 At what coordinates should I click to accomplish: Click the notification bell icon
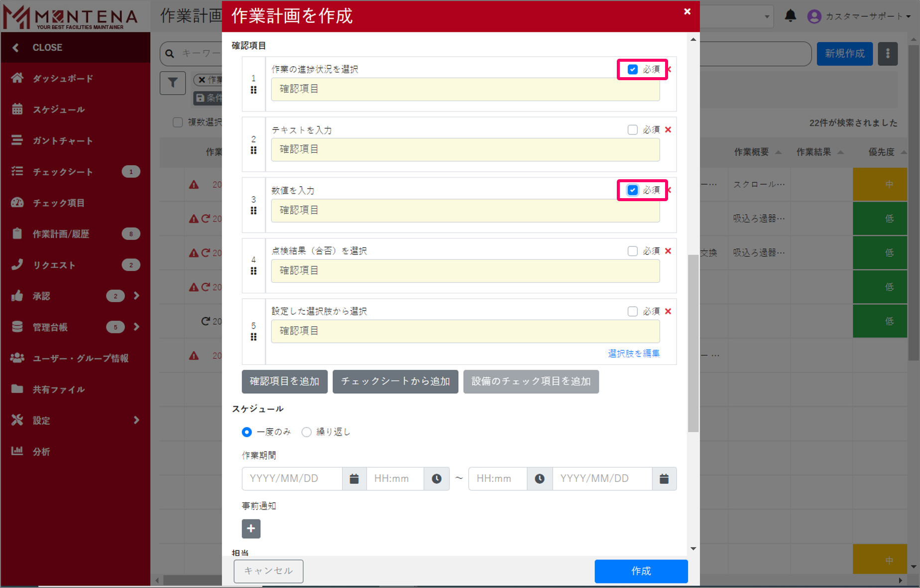(x=790, y=16)
